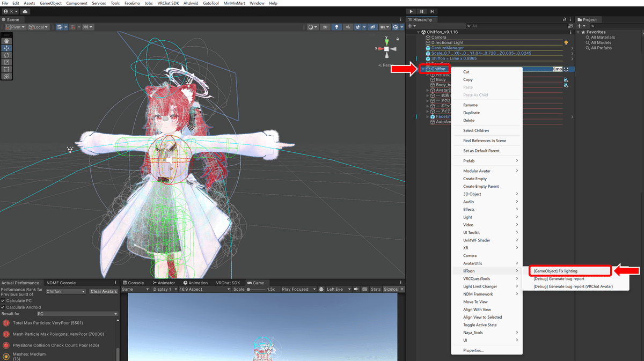This screenshot has width=644, height=361.
Task: Select the Rect transform tool
Action: [x=6, y=69]
